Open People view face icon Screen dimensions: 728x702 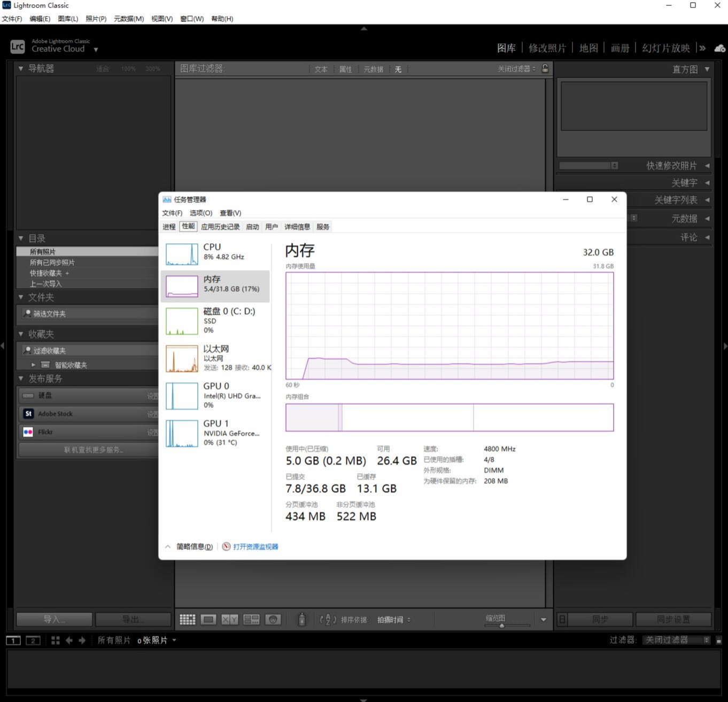pyautogui.click(x=273, y=619)
